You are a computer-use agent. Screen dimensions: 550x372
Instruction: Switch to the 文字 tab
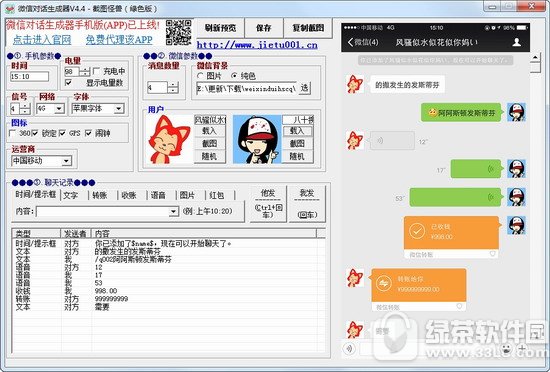tap(71, 195)
